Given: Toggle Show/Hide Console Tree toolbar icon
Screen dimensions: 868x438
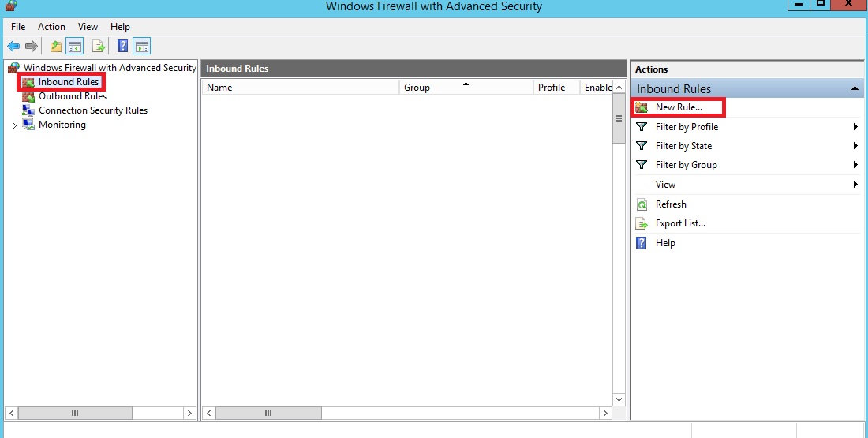Looking at the screenshot, I should pos(75,46).
